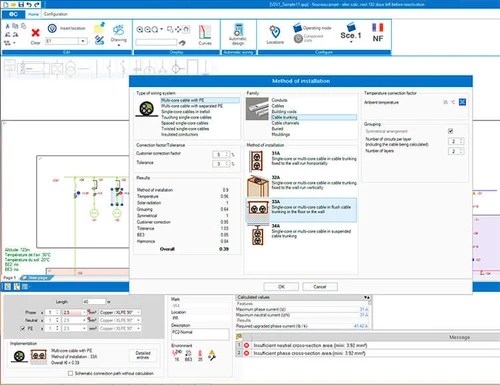
Task: Select Cable channels in Family list
Action: coord(285,123)
